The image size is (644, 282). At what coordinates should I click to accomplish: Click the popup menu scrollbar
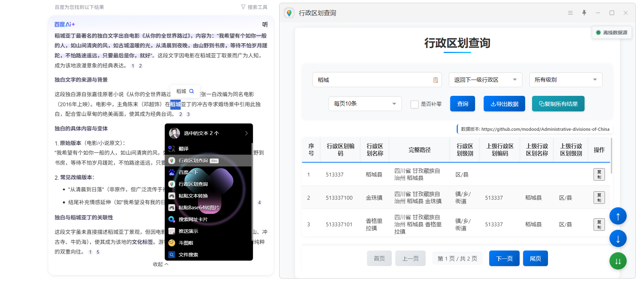252,192
